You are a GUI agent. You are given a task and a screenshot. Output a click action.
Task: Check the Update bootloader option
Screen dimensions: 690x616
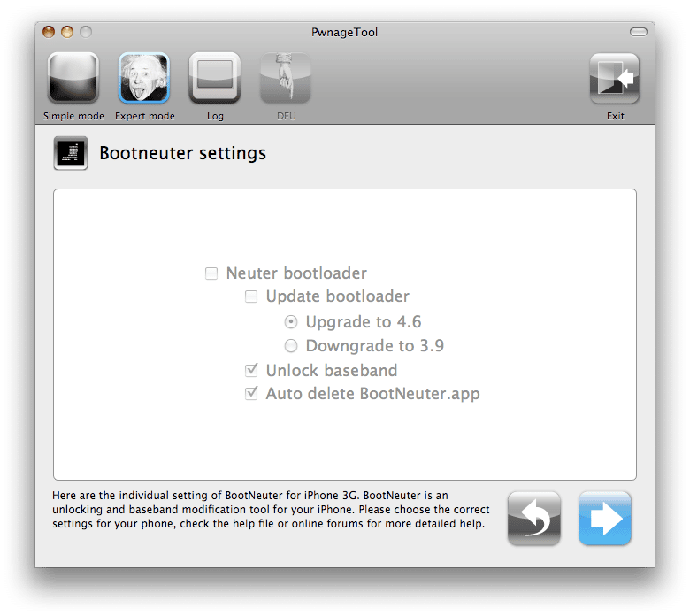tap(251, 296)
